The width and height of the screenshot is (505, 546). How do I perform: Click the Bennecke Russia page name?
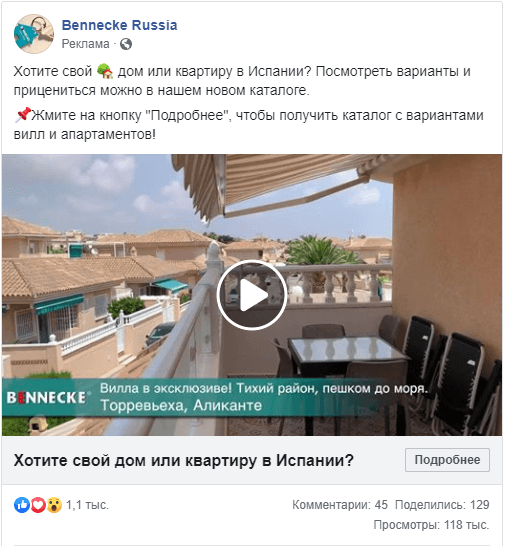(119, 25)
